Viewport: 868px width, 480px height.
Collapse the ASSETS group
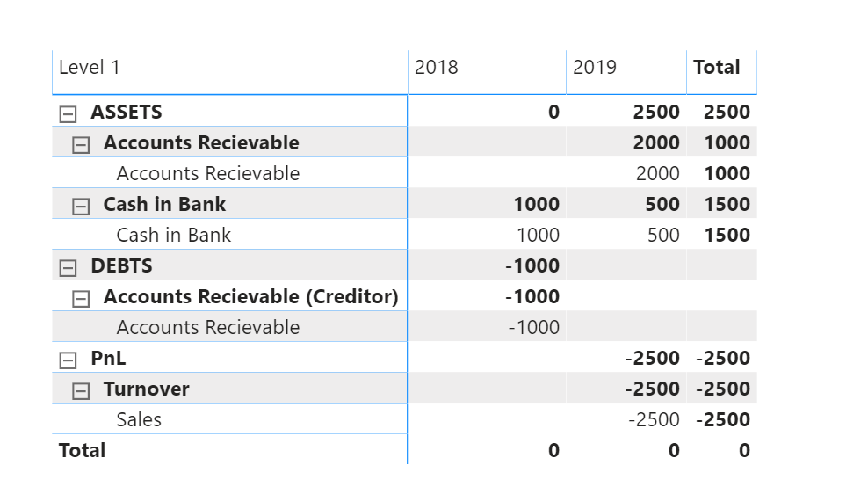point(67,113)
